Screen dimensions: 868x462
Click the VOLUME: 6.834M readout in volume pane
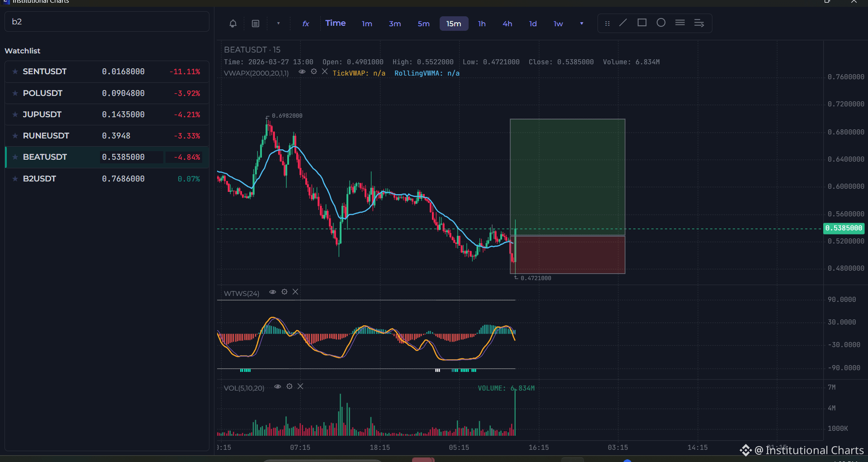click(506, 388)
